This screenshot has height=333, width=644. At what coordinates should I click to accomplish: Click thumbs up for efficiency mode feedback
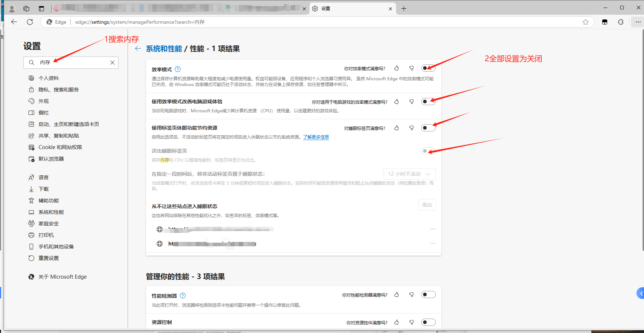coord(396,68)
